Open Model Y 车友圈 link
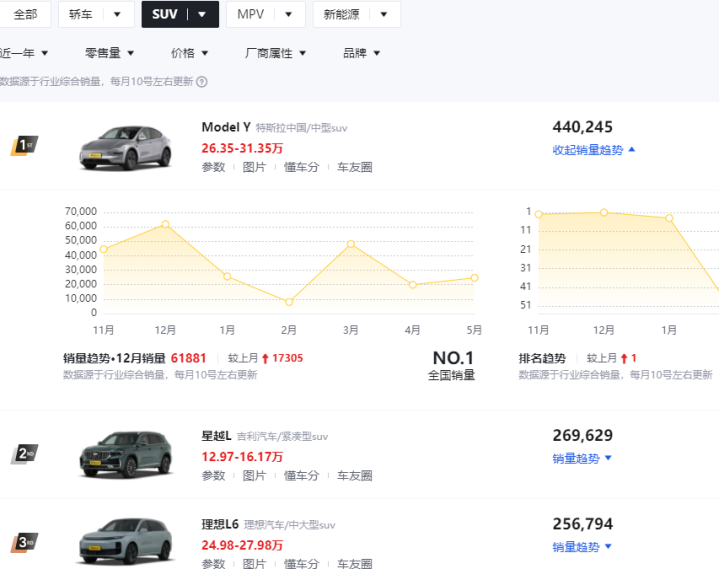Image resolution: width=719 pixels, height=569 pixels. click(x=354, y=167)
